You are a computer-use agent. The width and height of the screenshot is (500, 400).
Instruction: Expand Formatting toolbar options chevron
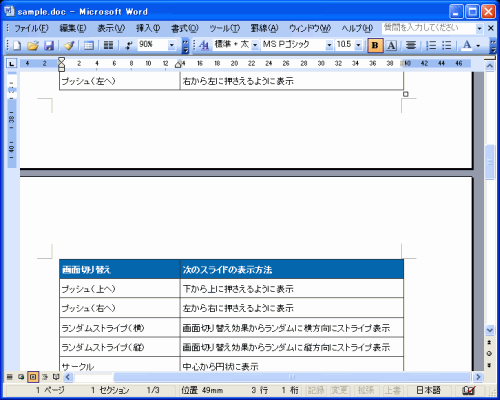coord(493,46)
